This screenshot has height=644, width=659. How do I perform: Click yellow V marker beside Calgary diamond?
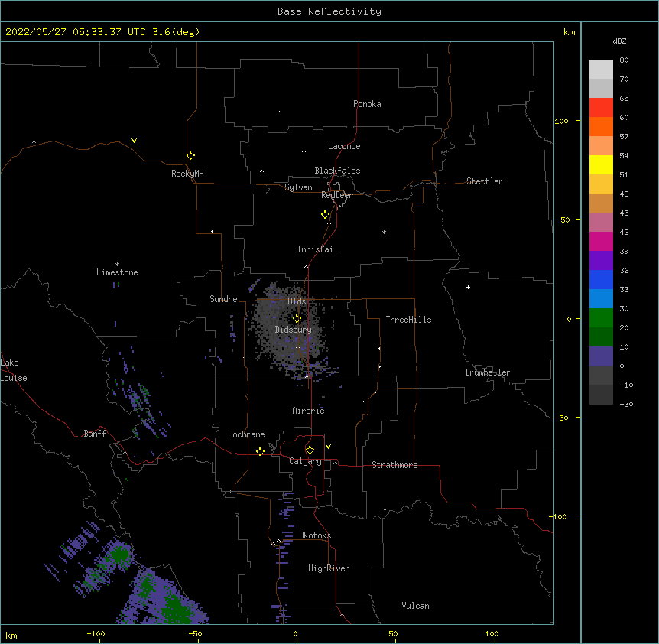click(328, 447)
